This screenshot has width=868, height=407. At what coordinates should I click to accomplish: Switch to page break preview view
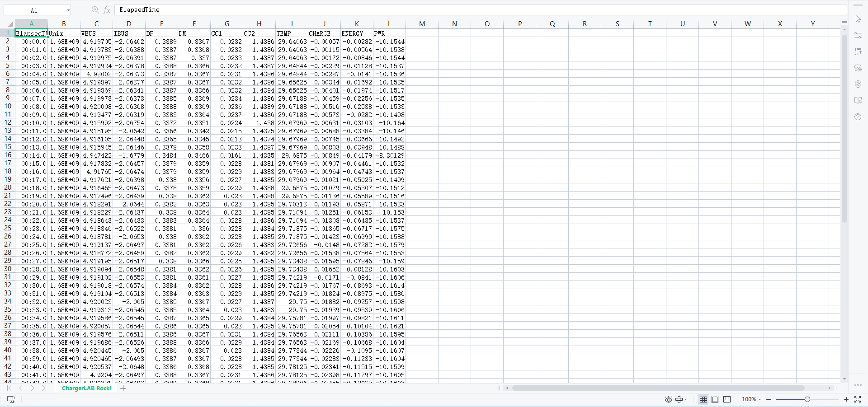(x=727, y=399)
